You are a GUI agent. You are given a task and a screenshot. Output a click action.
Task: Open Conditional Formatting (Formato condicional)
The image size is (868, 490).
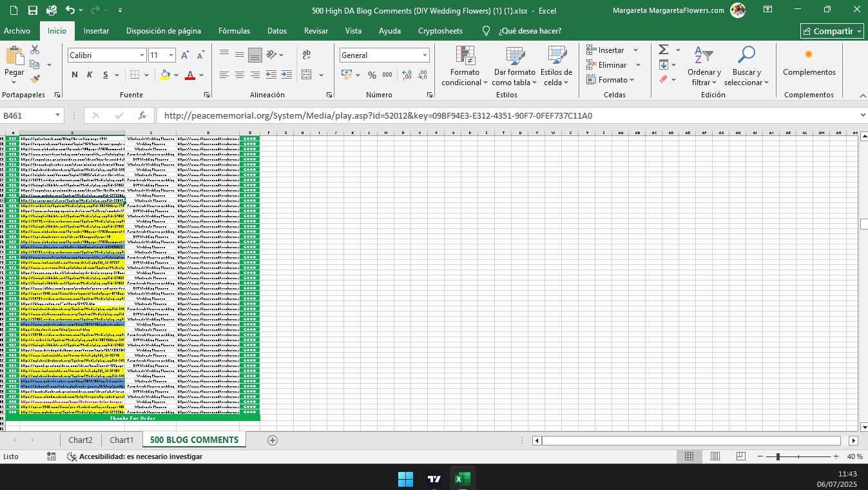click(465, 66)
